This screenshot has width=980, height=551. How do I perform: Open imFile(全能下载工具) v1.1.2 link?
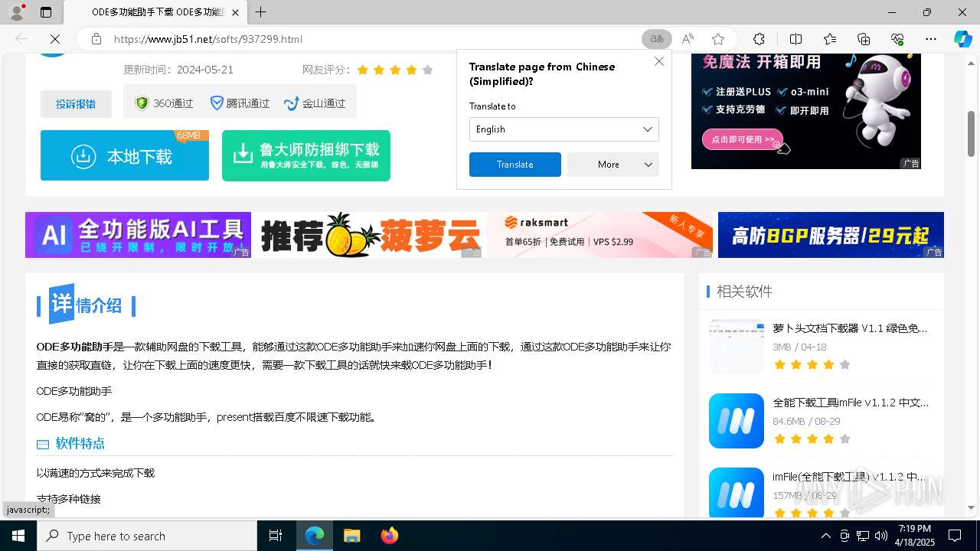[849, 477]
